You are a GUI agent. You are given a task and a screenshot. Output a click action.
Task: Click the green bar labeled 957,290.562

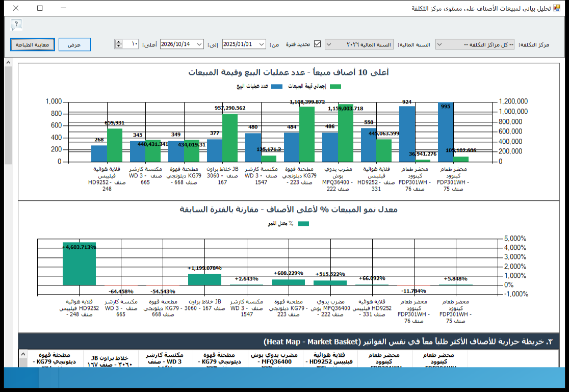click(x=230, y=138)
